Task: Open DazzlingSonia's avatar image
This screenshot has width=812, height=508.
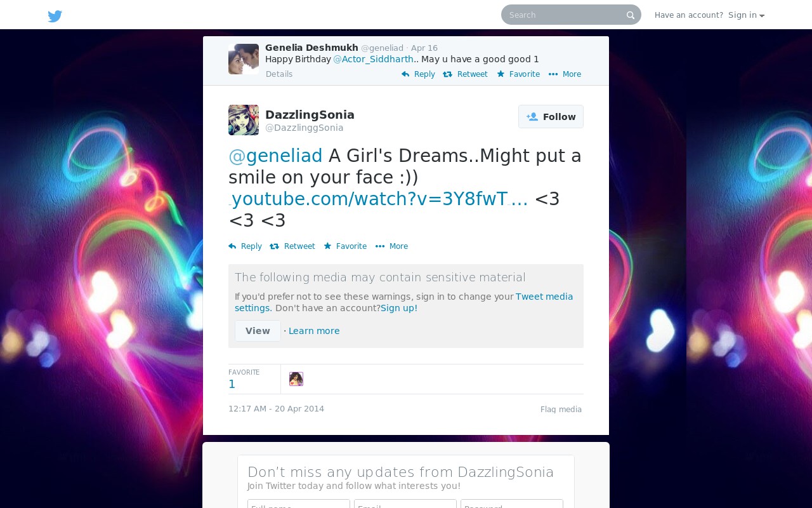Action: (244, 120)
